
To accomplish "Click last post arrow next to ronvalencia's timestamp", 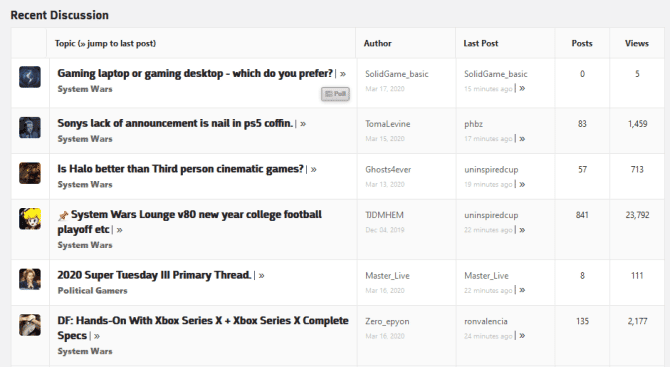I will coord(522,336).
